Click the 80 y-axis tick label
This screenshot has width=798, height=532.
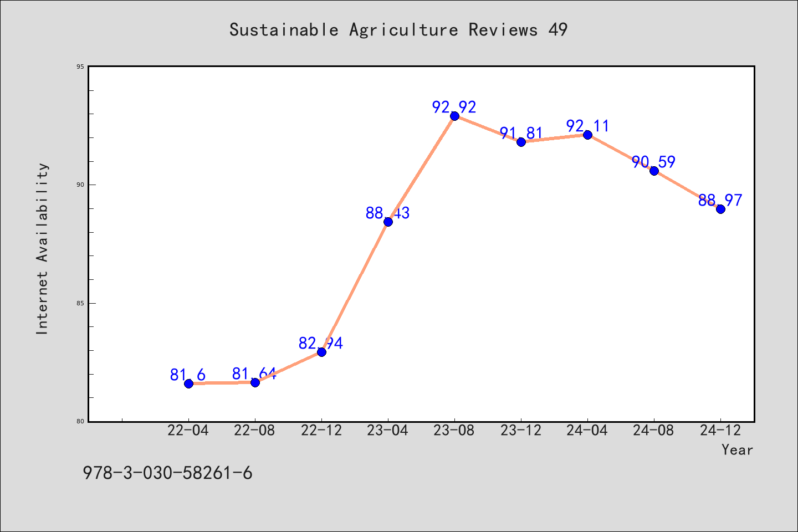coord(81,422)
